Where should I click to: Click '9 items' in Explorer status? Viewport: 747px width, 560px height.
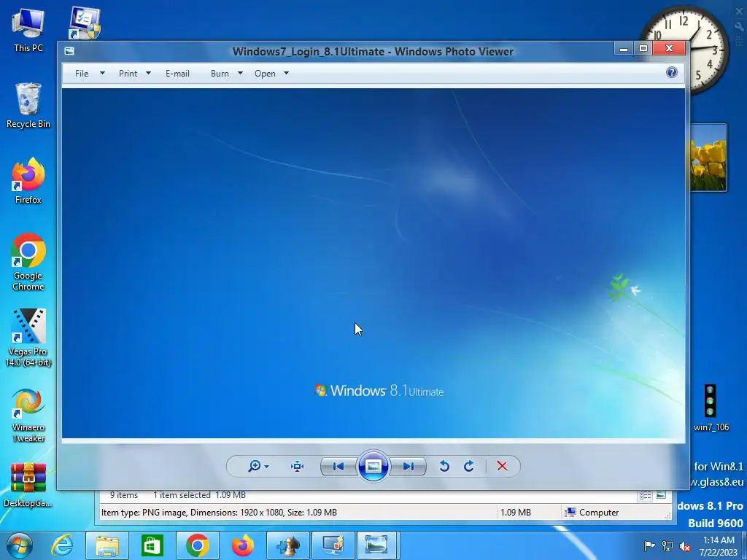tap(124, 495)
